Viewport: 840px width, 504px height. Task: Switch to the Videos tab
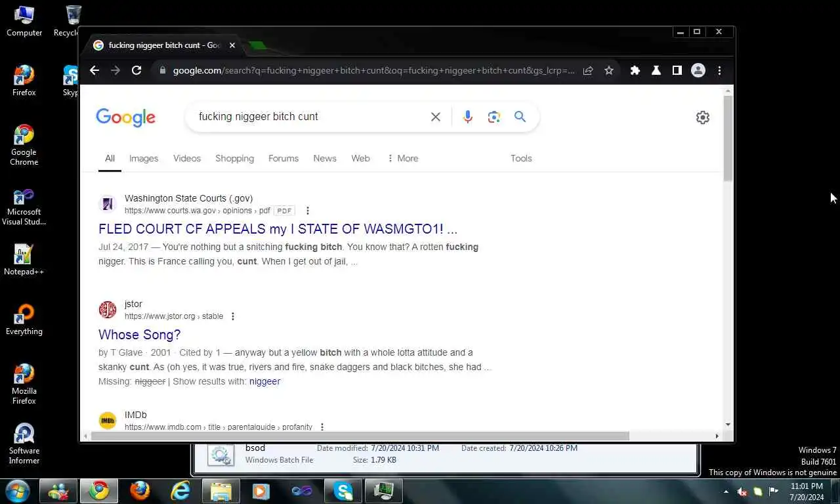pos(187,158)
